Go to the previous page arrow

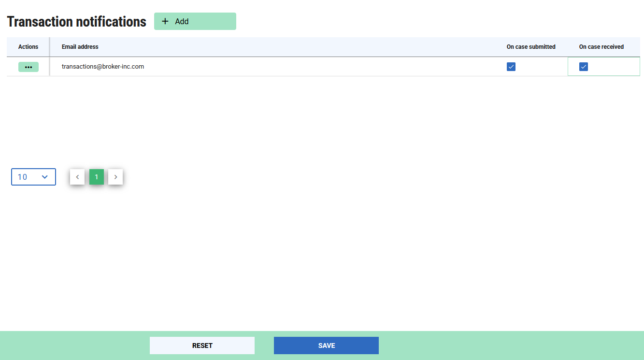[77, 177]
